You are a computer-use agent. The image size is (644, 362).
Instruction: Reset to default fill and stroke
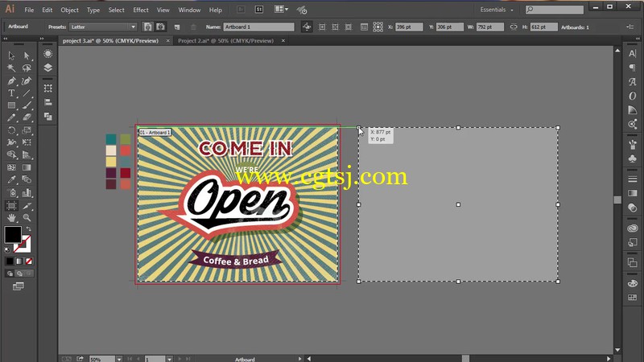point(7,249)
